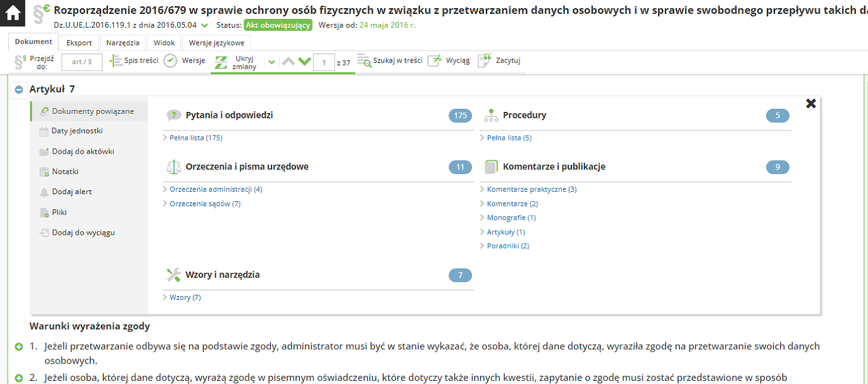Click the home icon

(x=13, y=13)
